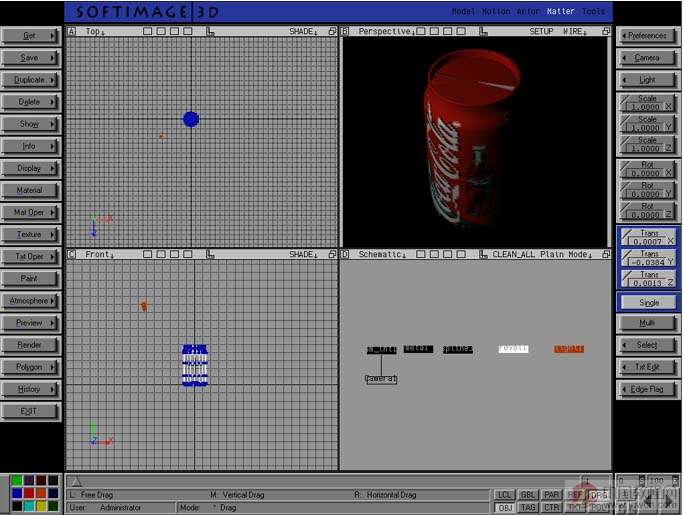684x515 pixels.
Task: Pick the cyan color swatch
Action: click(x=29, y=506)
